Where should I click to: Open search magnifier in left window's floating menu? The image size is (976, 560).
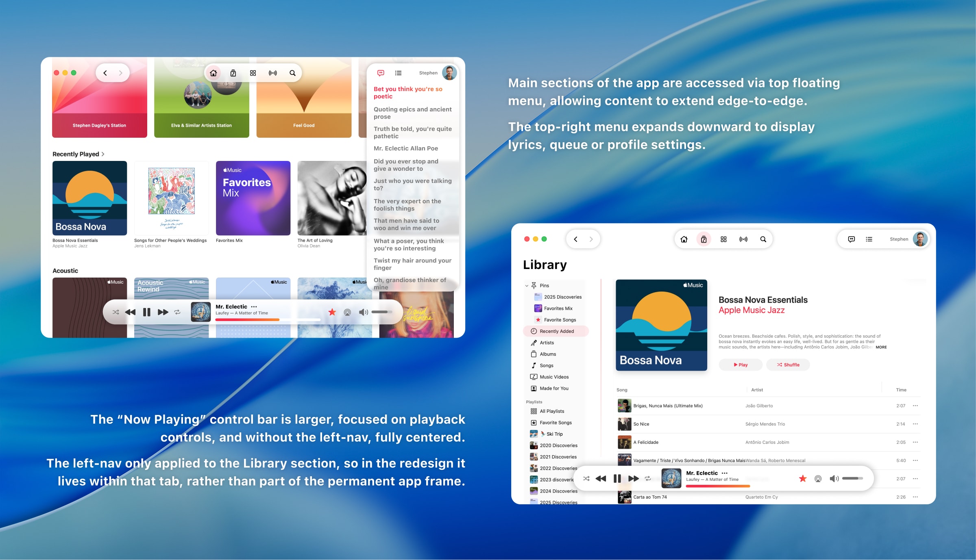pos(292,73)
